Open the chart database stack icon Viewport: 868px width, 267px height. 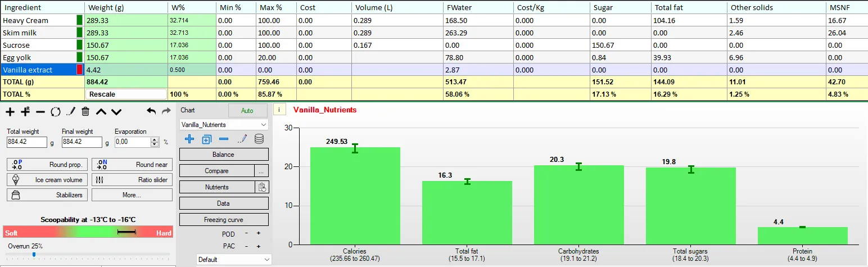point(259,139)
